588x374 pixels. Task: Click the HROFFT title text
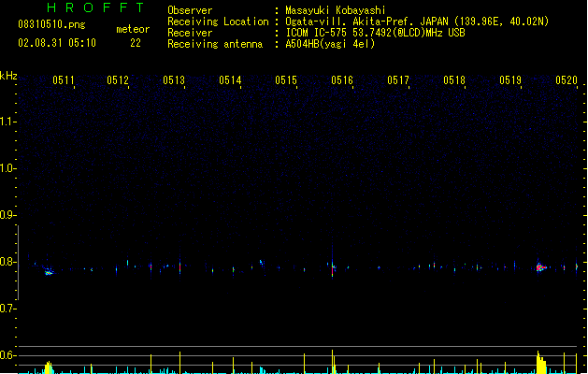click(95, 7)
